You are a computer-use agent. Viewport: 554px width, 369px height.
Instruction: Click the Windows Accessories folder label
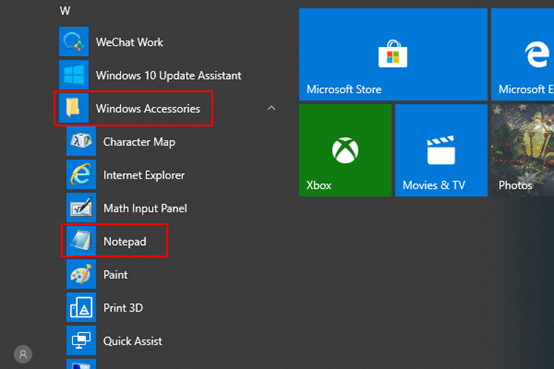[148, 109]
